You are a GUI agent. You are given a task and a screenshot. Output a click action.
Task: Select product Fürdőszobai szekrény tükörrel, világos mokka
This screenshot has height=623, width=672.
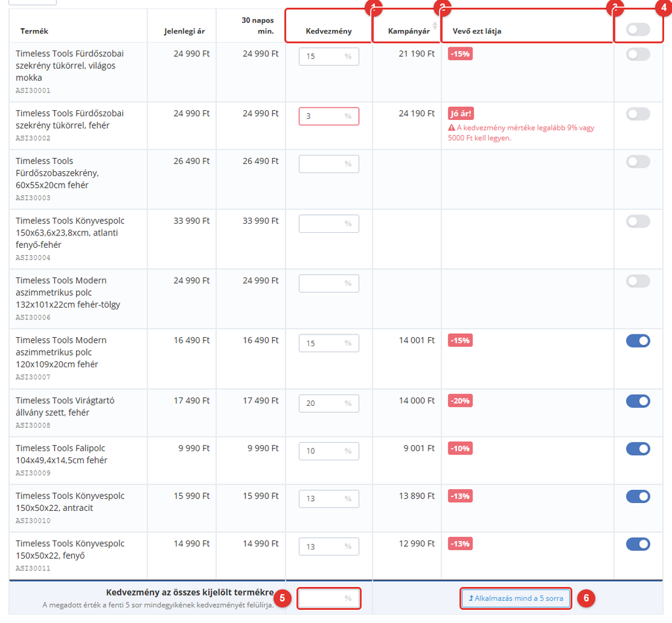pos(70,66)
